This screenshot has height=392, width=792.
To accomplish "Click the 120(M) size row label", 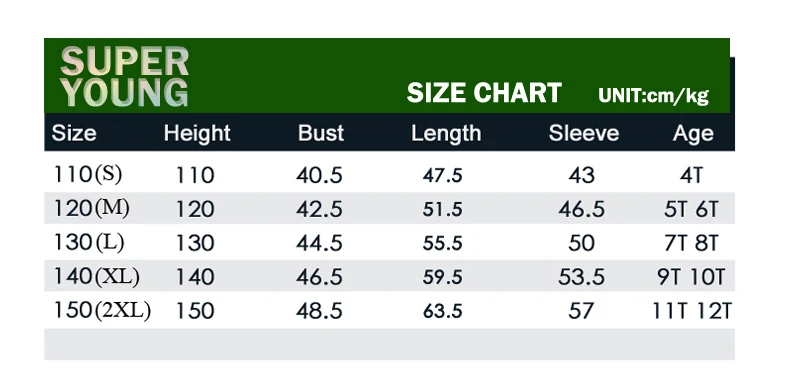I will coord(91,208).
